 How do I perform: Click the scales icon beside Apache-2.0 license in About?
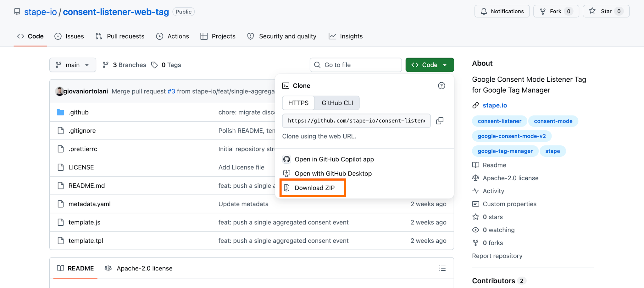pyautogui.click(x=476, y=178)
